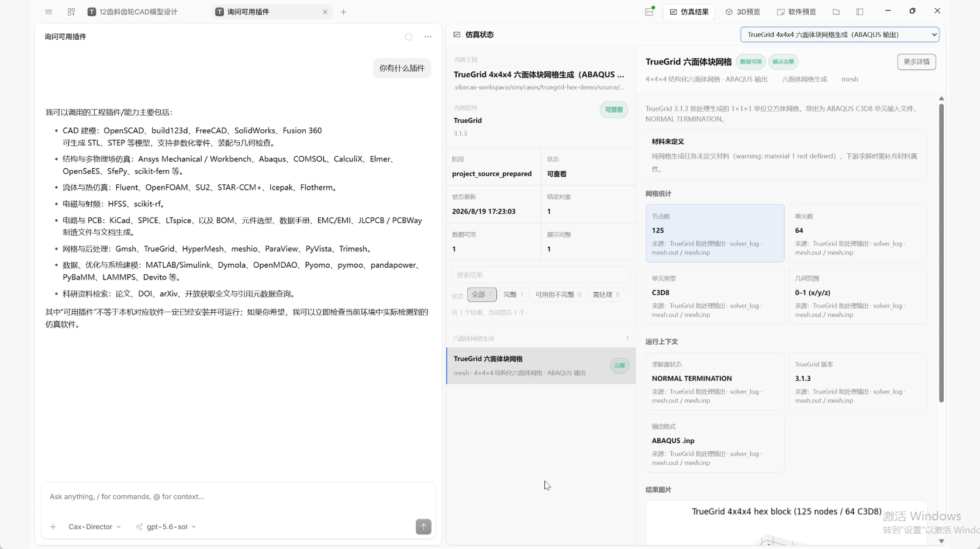
Task: Toggle the side panel layout icon
Action: click(860, 12)
